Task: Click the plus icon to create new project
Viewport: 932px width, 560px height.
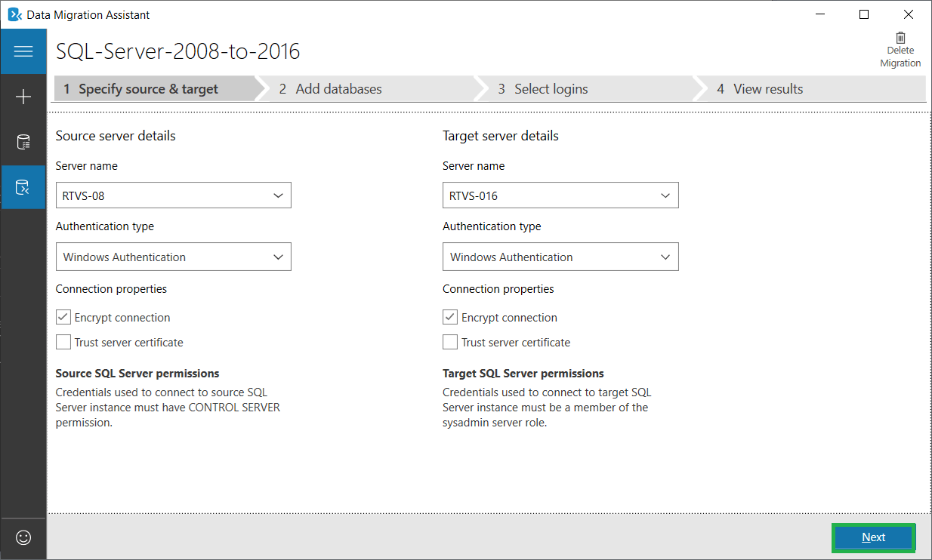Action: (x=23, y=97)
